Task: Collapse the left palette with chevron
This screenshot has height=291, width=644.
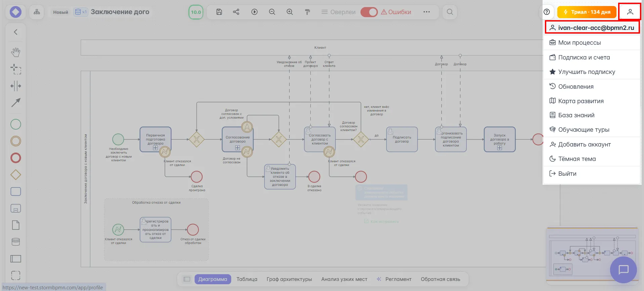Action: 16,32
